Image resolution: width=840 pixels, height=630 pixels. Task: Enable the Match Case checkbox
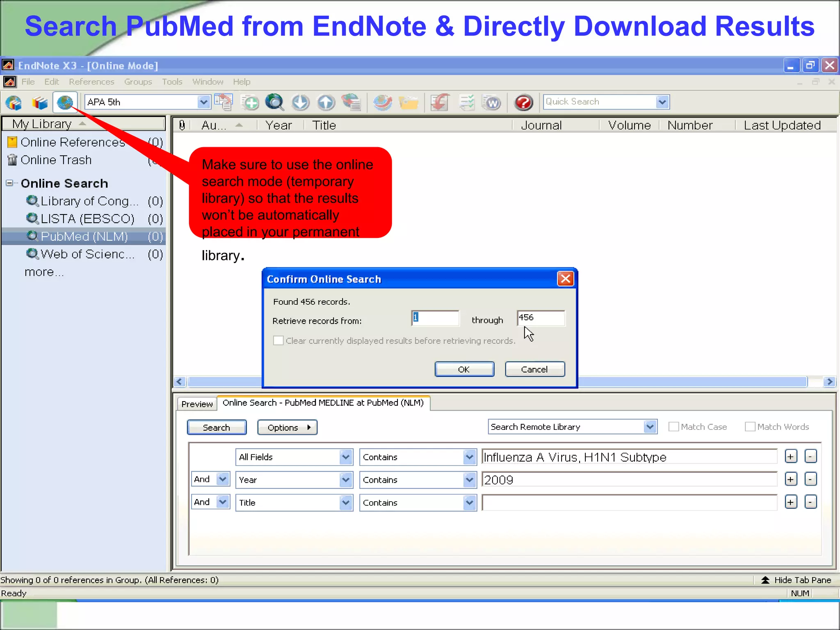point(673,427)
